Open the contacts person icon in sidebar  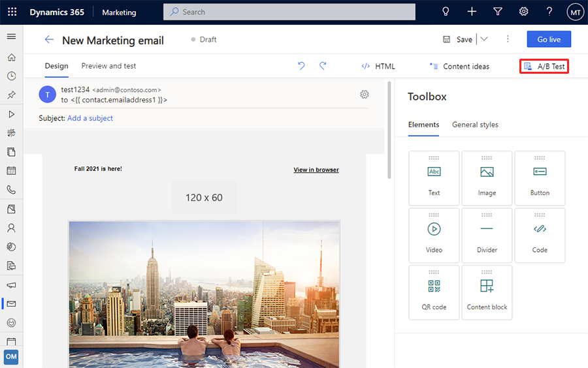pos(11,228)
